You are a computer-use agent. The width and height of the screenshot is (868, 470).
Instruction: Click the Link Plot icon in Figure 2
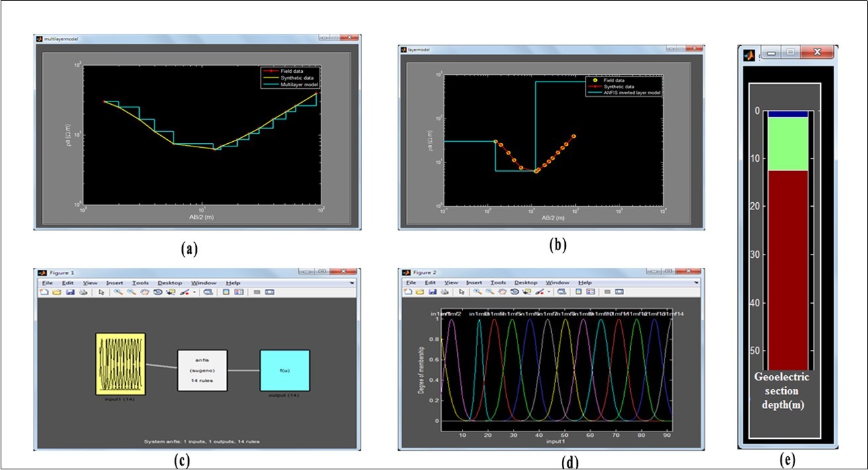click(x=562, y=292)
